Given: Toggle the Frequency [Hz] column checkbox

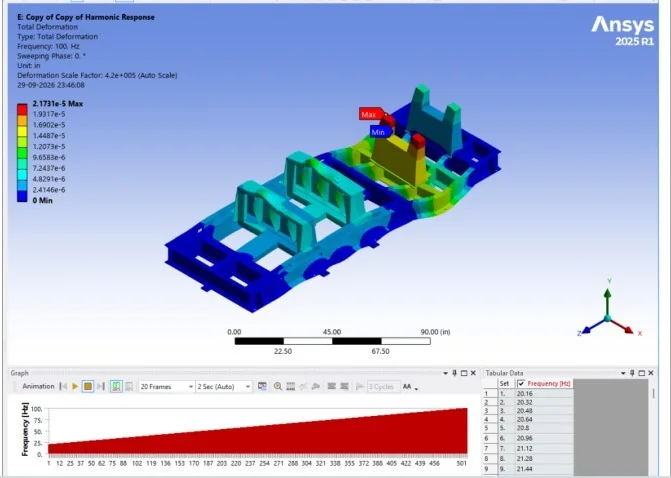Looking at the screenshot, I should pos(521,383).
